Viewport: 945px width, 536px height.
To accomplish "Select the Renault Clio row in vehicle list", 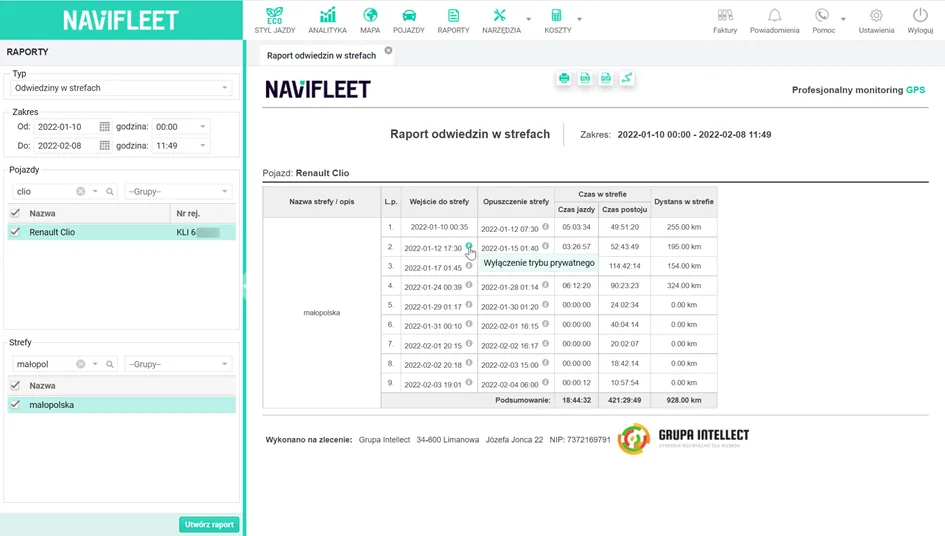I will (122, 232).
